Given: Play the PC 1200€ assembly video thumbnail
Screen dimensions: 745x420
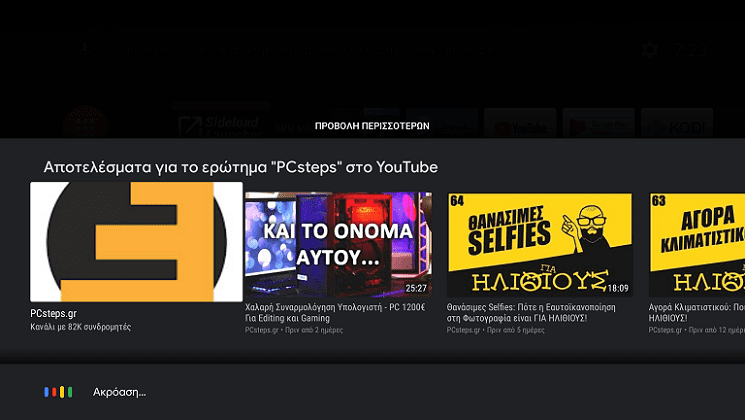Looking at the screenshot, I should point(338,245).
